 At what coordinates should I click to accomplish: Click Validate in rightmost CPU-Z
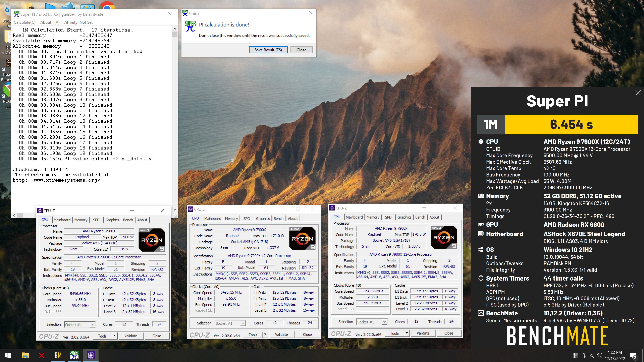[423, 333]
